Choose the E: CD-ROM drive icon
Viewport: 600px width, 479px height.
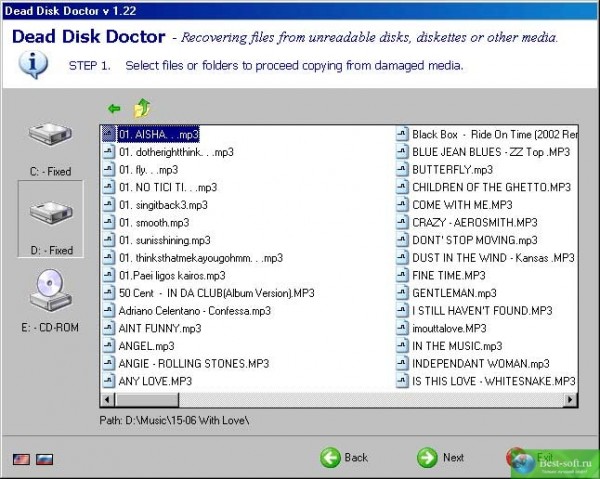click(50, 290)
